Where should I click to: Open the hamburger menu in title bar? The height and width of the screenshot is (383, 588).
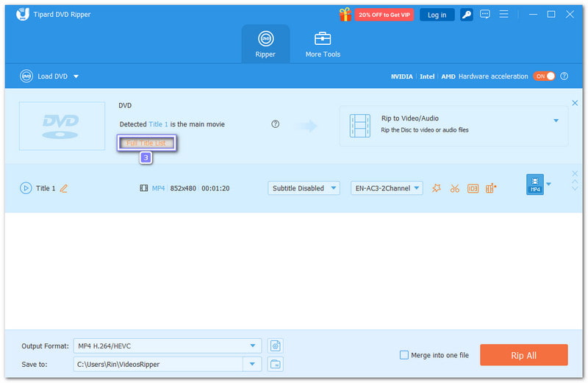click(504, 15)
